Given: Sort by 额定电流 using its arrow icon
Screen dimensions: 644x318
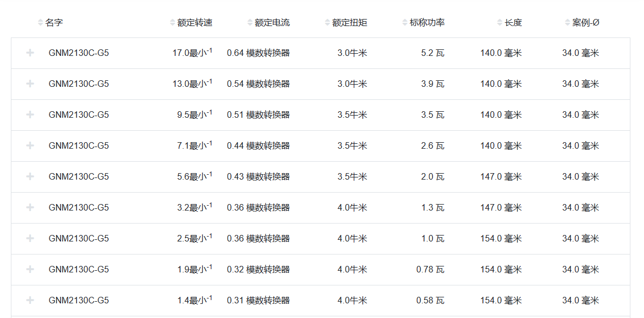Looking at the screenshot, I should [x=250, y=23].
